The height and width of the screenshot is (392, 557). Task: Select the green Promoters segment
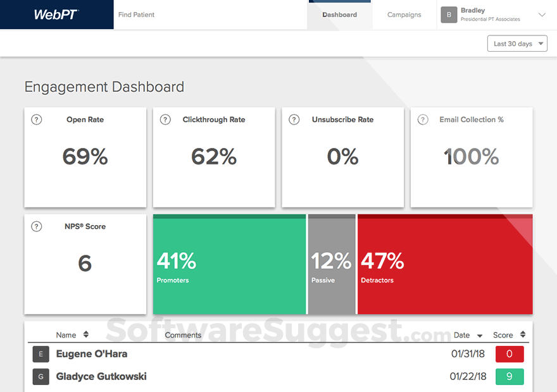(229, 264)
